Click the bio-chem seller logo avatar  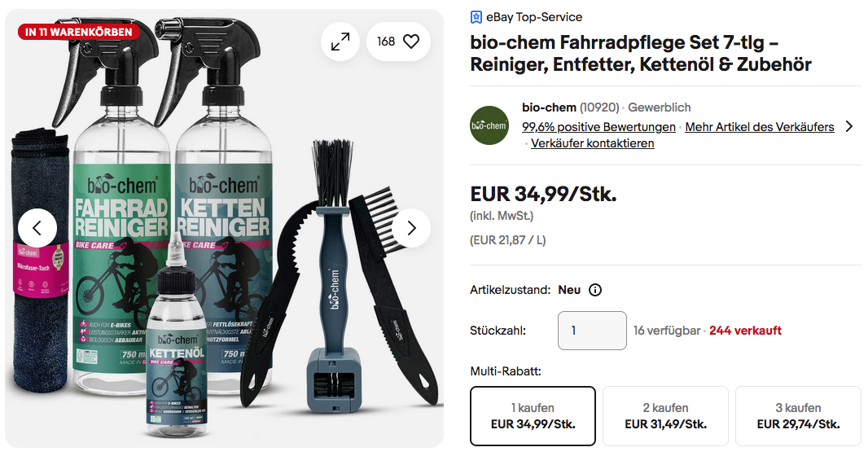click(489, 125)
